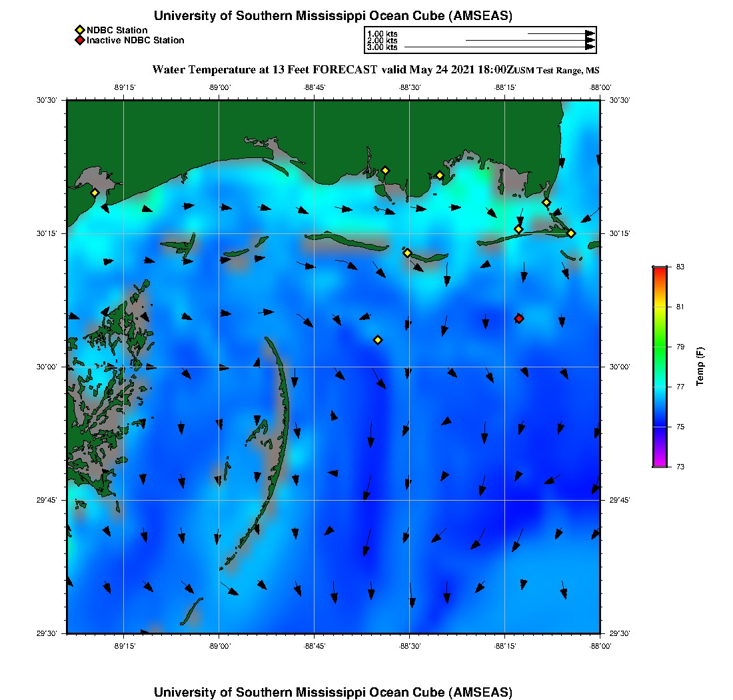Viewport: 733px width, 700px height.
Task: Select the red inactive station marker on the map
Action: (519, 319)
